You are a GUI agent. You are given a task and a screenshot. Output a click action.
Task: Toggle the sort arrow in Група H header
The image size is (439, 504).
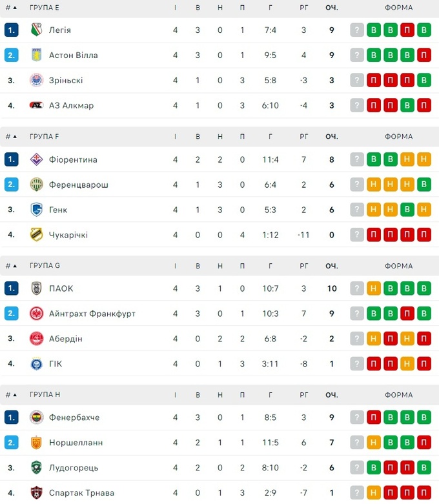click(15, 395)
